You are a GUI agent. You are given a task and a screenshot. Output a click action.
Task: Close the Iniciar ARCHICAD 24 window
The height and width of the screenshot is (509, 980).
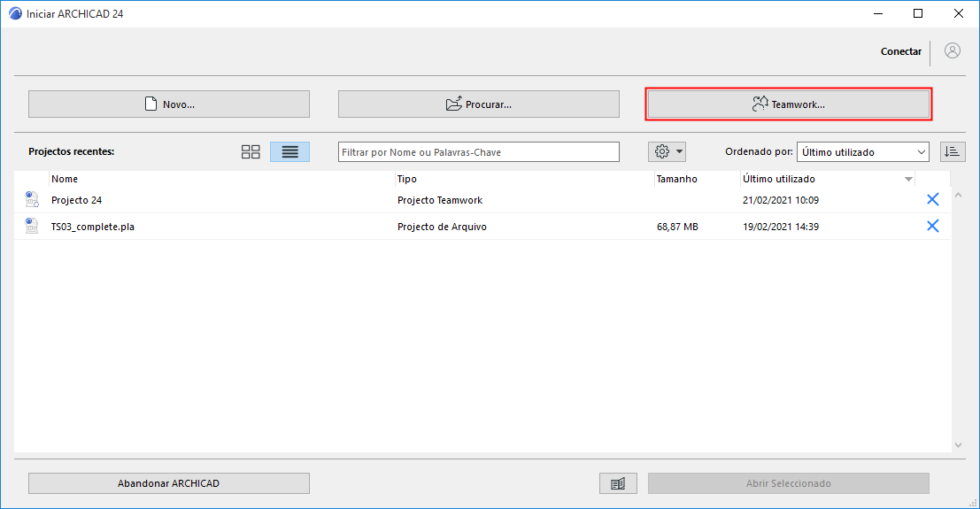click(x=958, y=13)
